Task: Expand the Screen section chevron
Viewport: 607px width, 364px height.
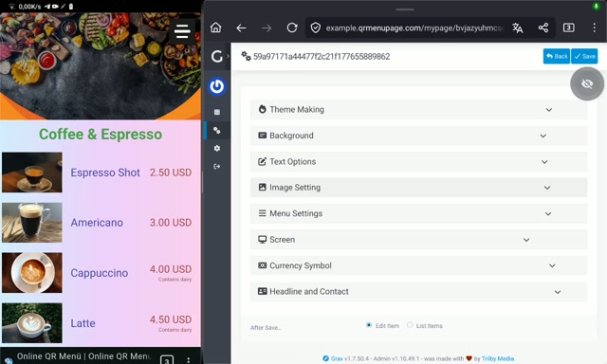Action: [526, 240]
